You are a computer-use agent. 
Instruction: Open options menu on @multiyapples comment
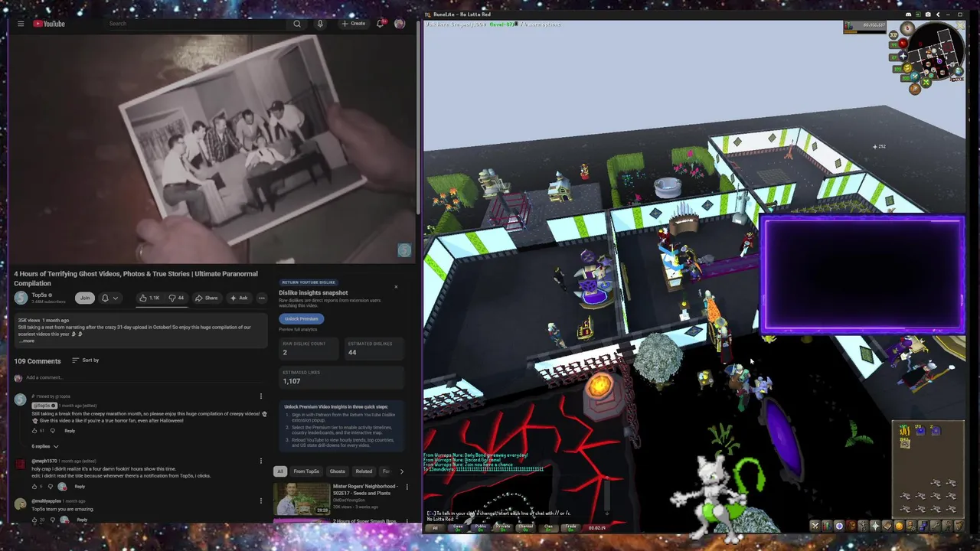[x=260, y=500]
